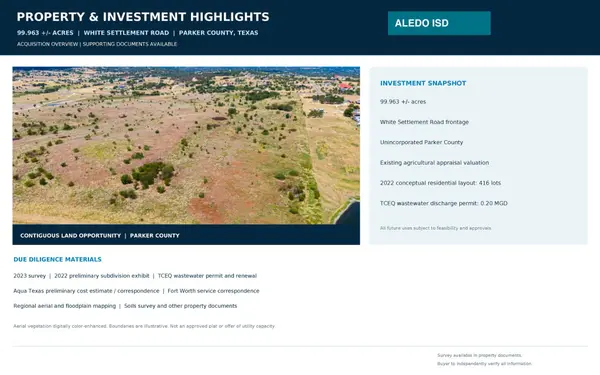Click 'SUPPORTING DOCUMENTS AVAILABLE' header text
600x375 pixels.
pos(130,44)
